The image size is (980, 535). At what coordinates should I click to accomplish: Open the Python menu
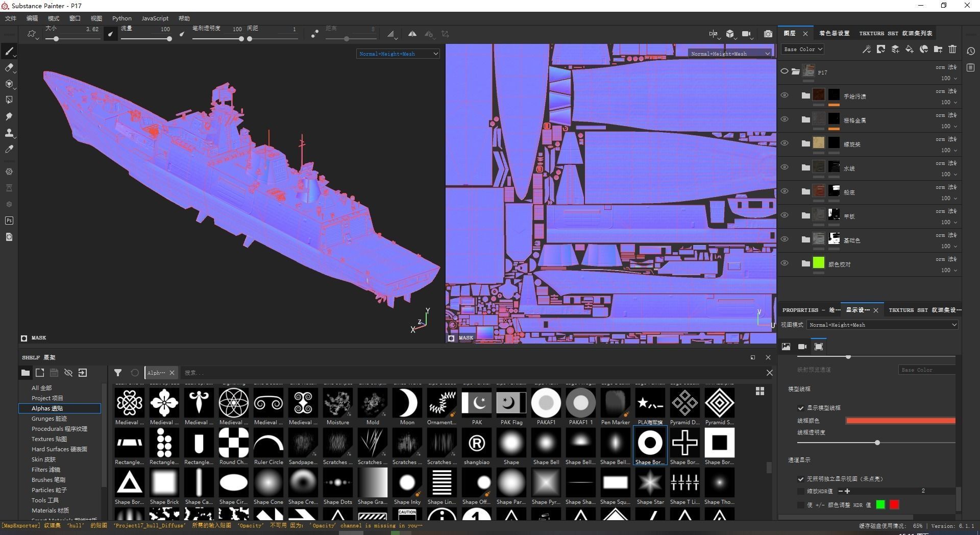[x=121, y=18]
